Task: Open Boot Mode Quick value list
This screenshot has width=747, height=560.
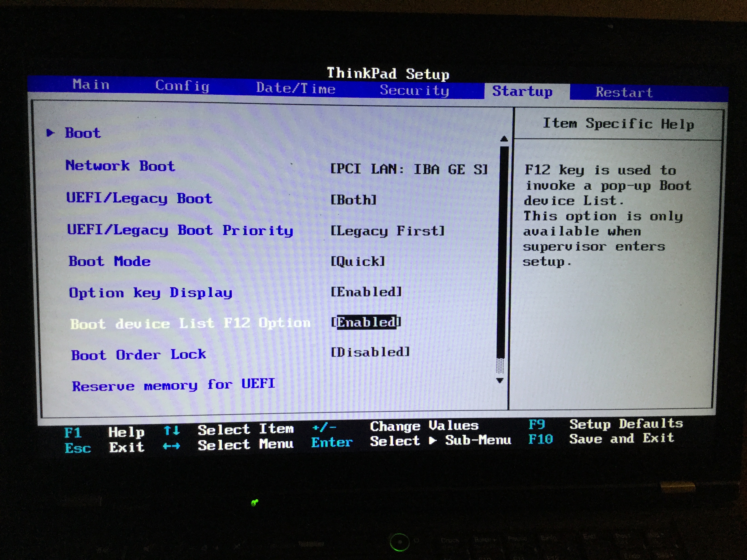Action: coord(358,261)
